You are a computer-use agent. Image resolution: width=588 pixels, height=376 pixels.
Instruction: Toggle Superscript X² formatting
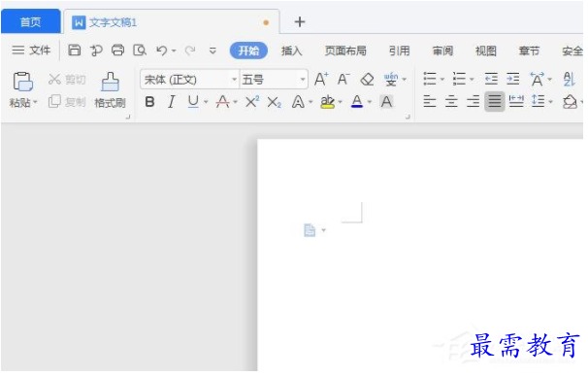252,101
